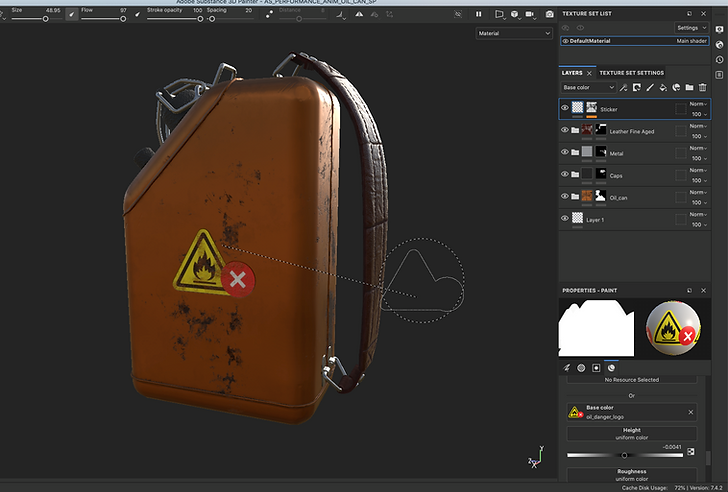
Task: Select the Metal folder layer
Action: [634, 153]
